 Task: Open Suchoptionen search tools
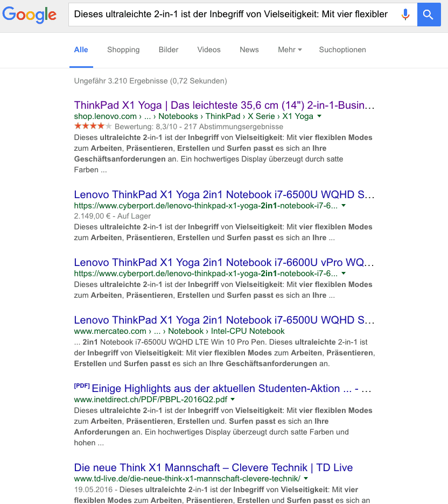tap(342, 50)
